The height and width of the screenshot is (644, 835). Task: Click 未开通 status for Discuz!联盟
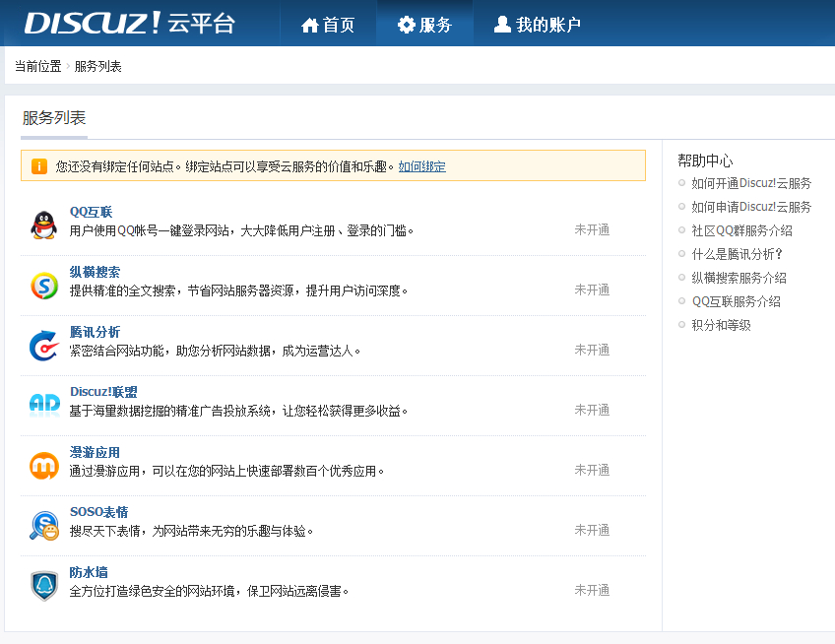click(x=592, y=411)
